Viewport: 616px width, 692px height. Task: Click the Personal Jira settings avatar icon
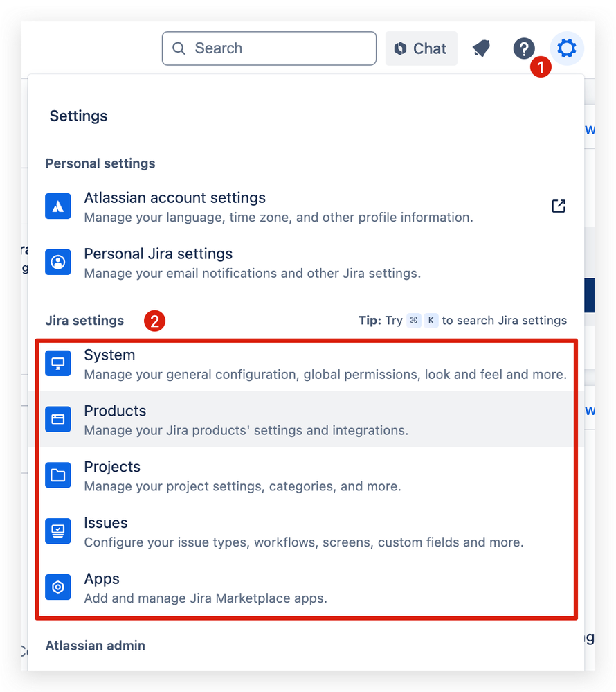[x=57, y=262]
